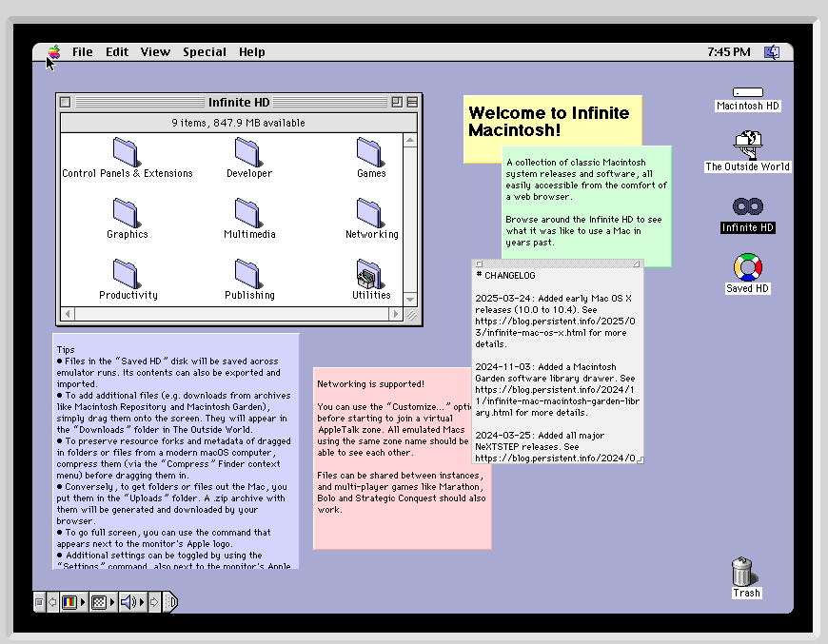
Task: Open the Special menu
Action: tap(205, 52)
